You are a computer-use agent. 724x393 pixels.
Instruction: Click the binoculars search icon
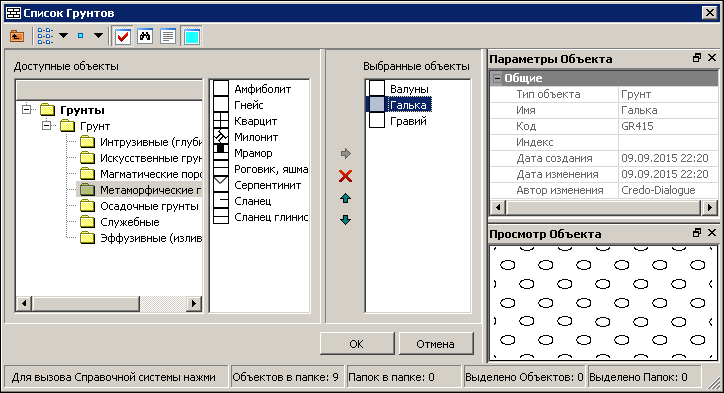[145, 36]
